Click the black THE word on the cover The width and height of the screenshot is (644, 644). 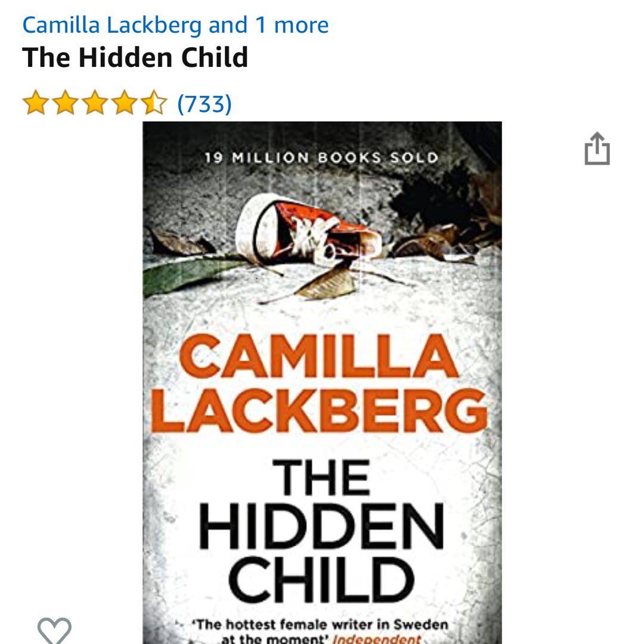click(321, 477)
